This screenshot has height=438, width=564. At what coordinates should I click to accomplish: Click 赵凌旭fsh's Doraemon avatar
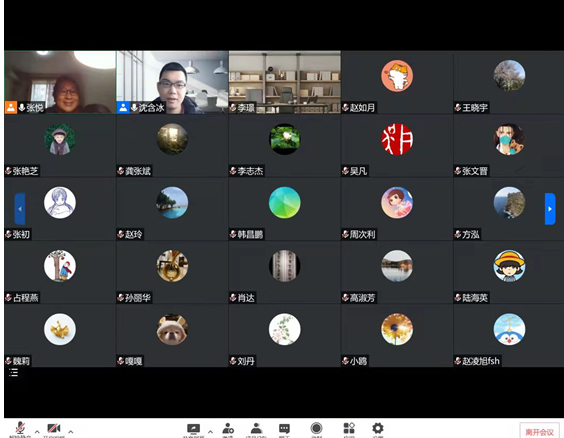point(509,329)
